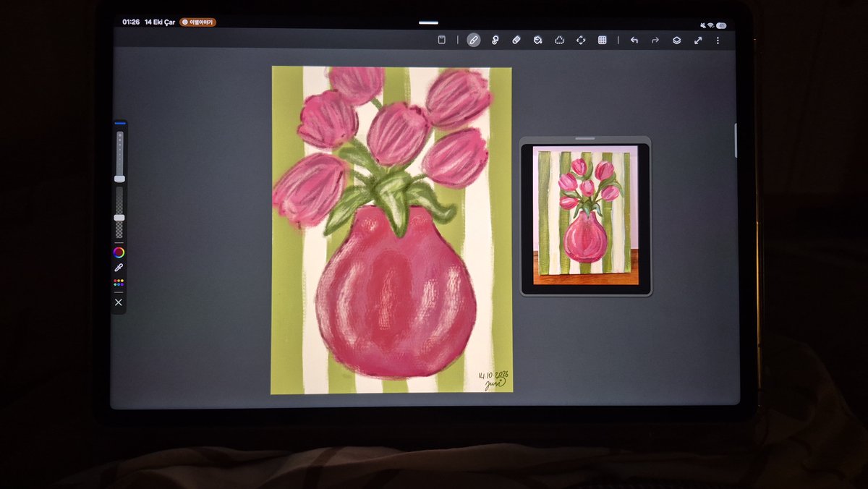Select the Transform tool
Viewport: 868px width, 489px height.
pyautogui.click(x=581, y=40)
